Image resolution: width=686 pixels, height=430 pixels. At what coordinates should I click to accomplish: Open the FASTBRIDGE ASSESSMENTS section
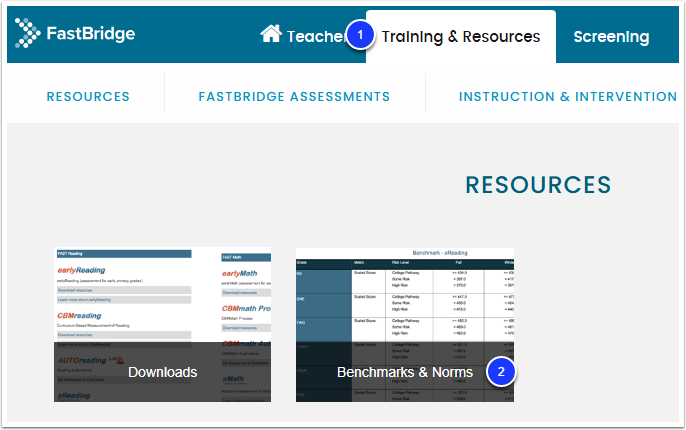coord(294,97)
